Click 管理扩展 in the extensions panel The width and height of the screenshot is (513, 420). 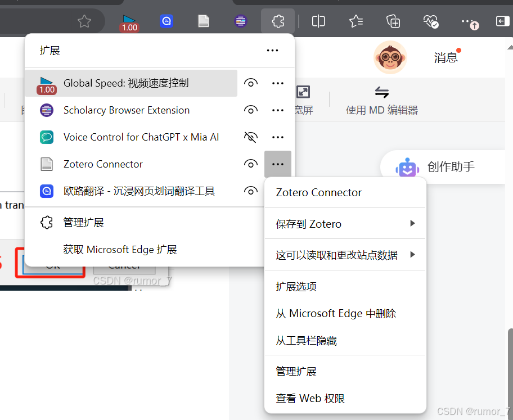pyautogui.click(x=83, y=223)
